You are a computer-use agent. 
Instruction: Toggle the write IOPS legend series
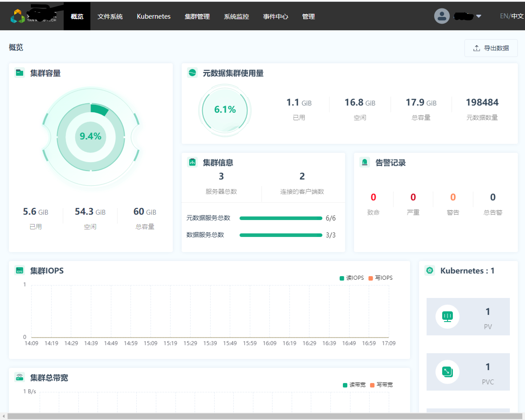click(x=380, y=278)
